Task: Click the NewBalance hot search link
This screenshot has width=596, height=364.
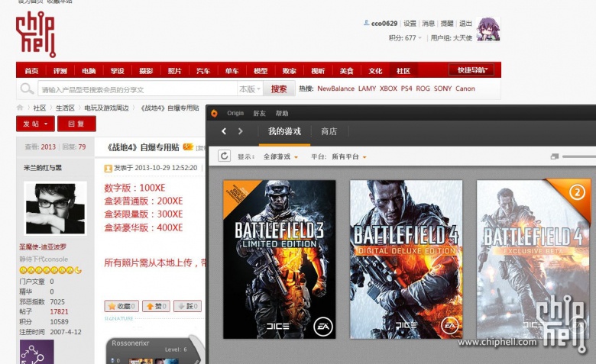Action: click(x=335, y=89)
